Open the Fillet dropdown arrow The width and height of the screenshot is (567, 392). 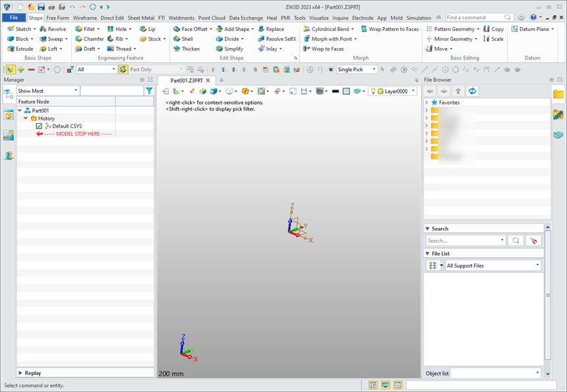point(98,29)
